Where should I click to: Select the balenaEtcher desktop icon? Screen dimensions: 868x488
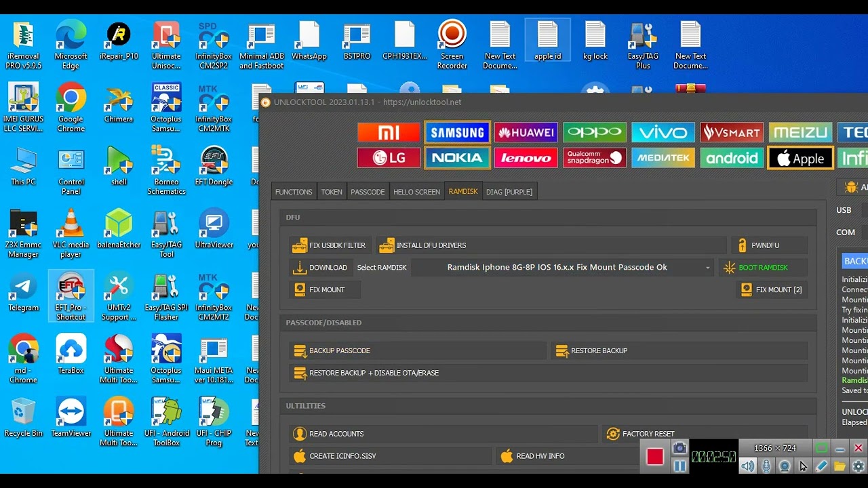click(119, 229)
